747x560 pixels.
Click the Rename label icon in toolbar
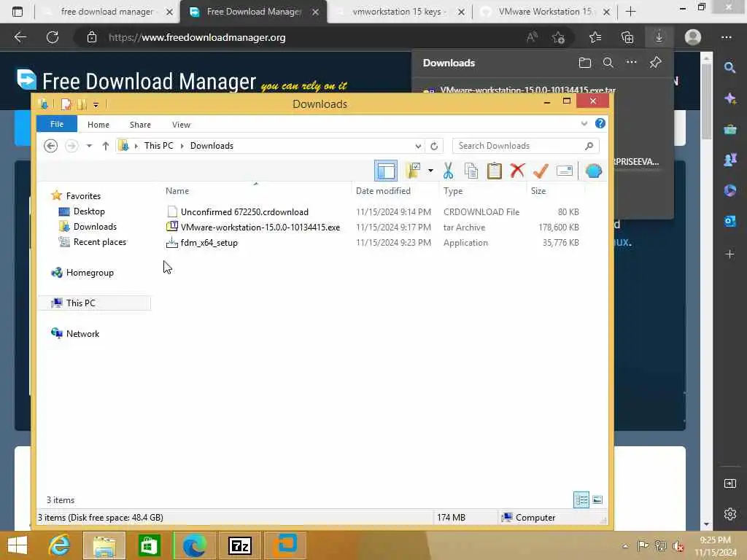pyautogui.click(x=565, y=171)
